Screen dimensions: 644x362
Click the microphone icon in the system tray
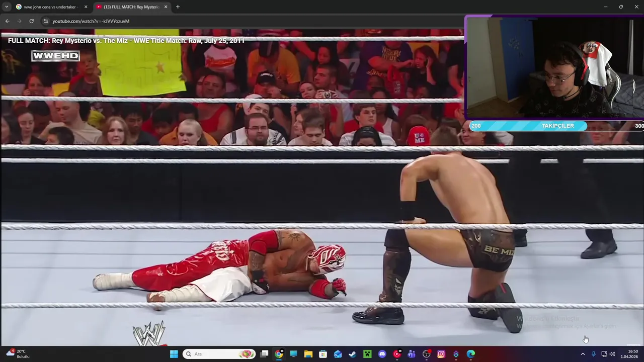point(594,354)
